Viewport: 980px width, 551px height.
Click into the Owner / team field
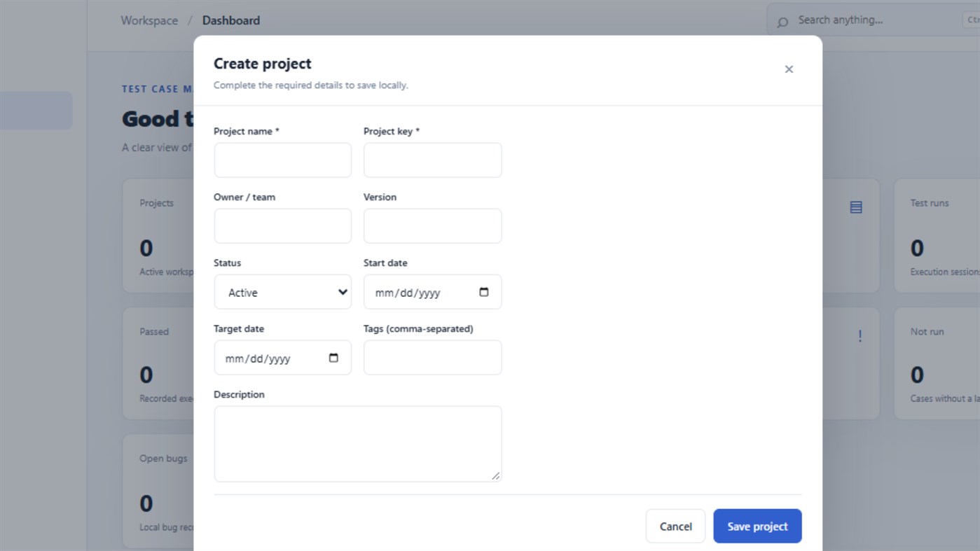[283, 226]
